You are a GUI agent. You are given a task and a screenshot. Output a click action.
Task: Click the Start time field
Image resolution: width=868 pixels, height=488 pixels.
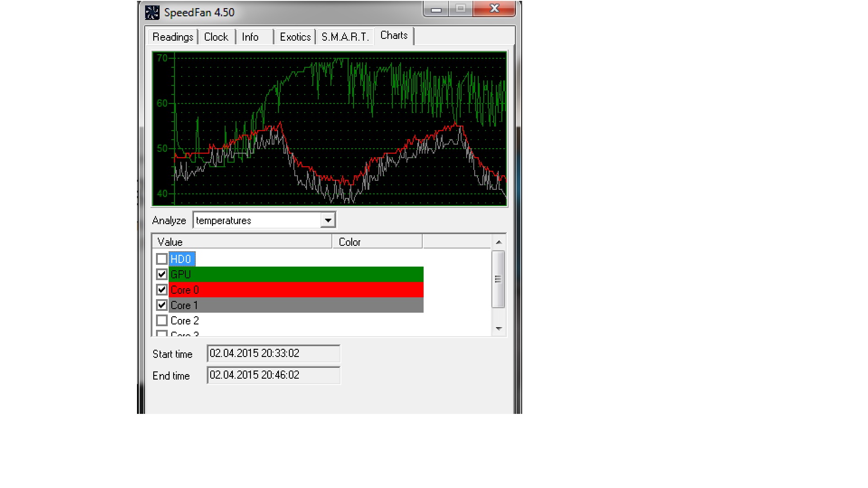(x=273, y=353)
